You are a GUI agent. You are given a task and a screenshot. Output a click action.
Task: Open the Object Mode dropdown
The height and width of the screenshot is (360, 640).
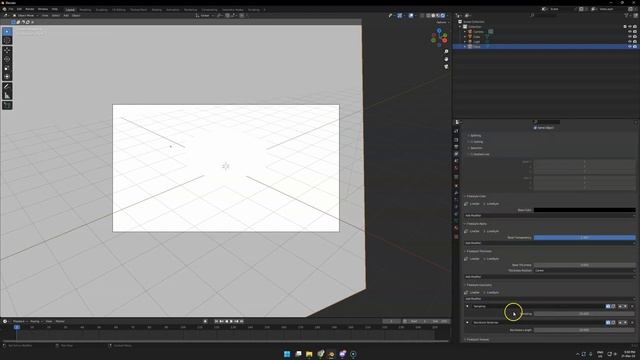click(x=26, y=16)
